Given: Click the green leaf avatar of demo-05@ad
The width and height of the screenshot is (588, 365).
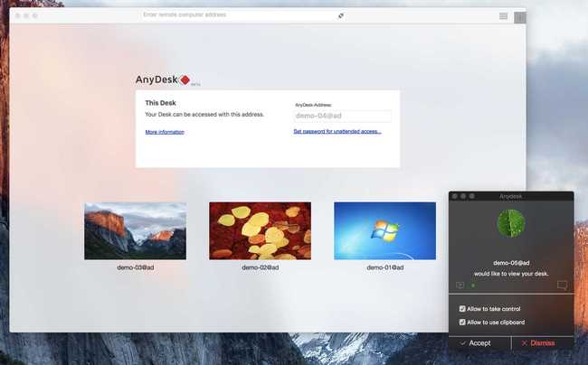Looking at the screenshot, I should pos(511,223).
